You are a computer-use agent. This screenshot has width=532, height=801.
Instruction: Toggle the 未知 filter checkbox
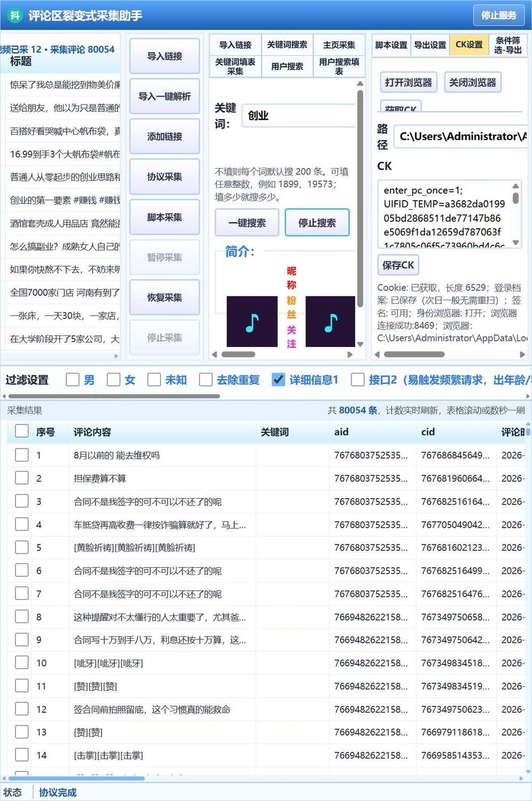pos(154,379)
